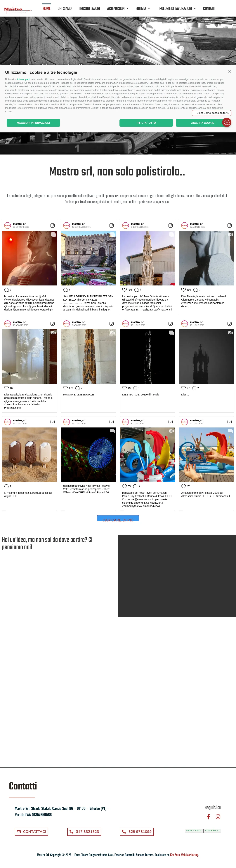Screen dimensions: 236x868
Task: Go to CHI SIAMO page
Action: click(65, 8)
